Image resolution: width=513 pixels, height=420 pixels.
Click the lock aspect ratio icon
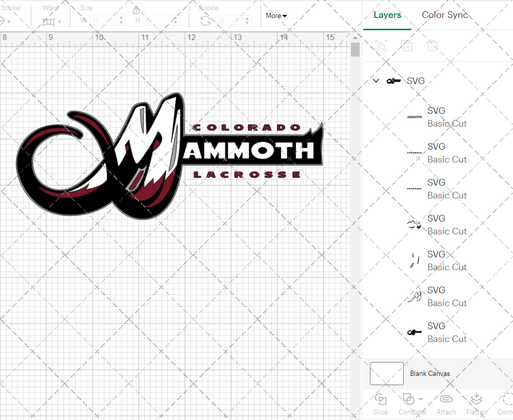(x=136, y=10)
